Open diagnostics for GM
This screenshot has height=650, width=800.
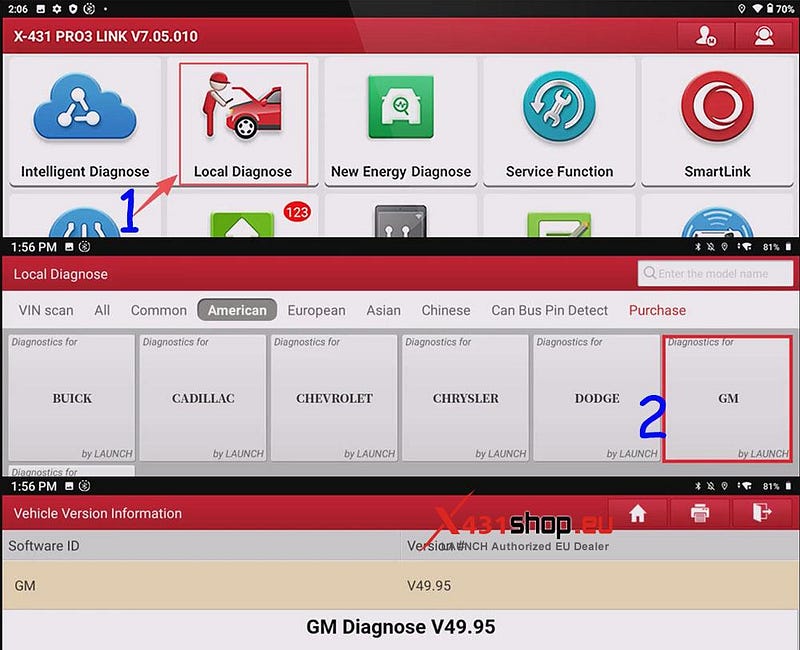[728, 398]
